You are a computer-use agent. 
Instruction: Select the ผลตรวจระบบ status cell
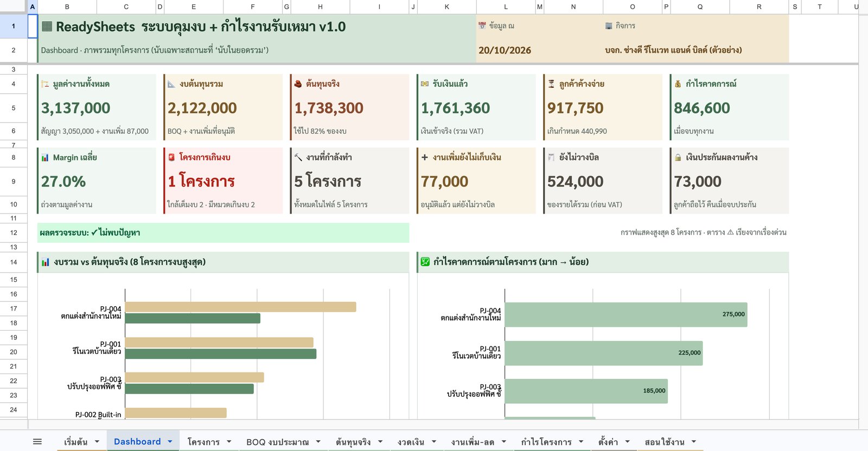(223, 233)
